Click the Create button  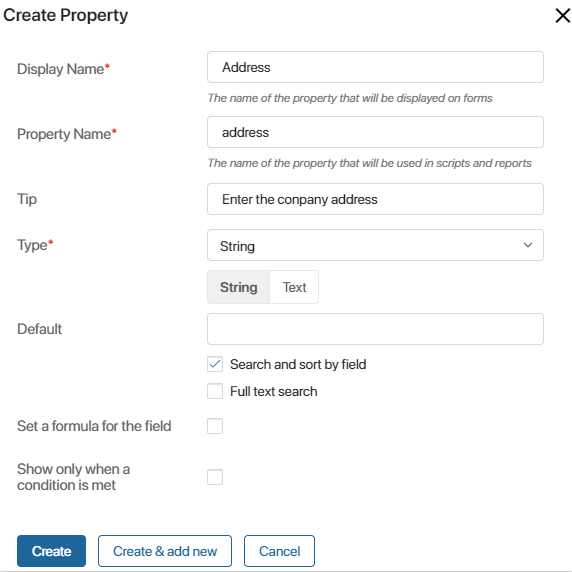tap(51, 551)
